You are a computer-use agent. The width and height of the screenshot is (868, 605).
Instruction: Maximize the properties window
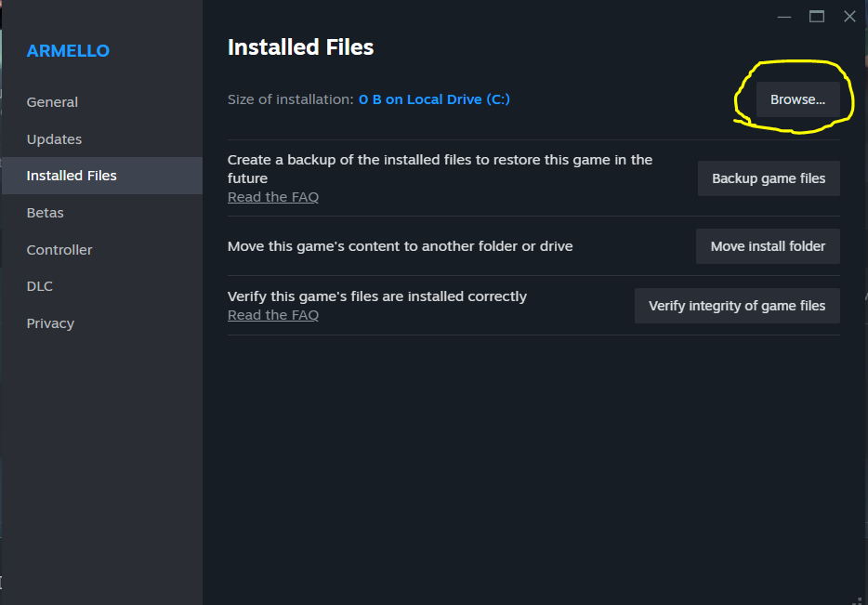click(817, 17)
